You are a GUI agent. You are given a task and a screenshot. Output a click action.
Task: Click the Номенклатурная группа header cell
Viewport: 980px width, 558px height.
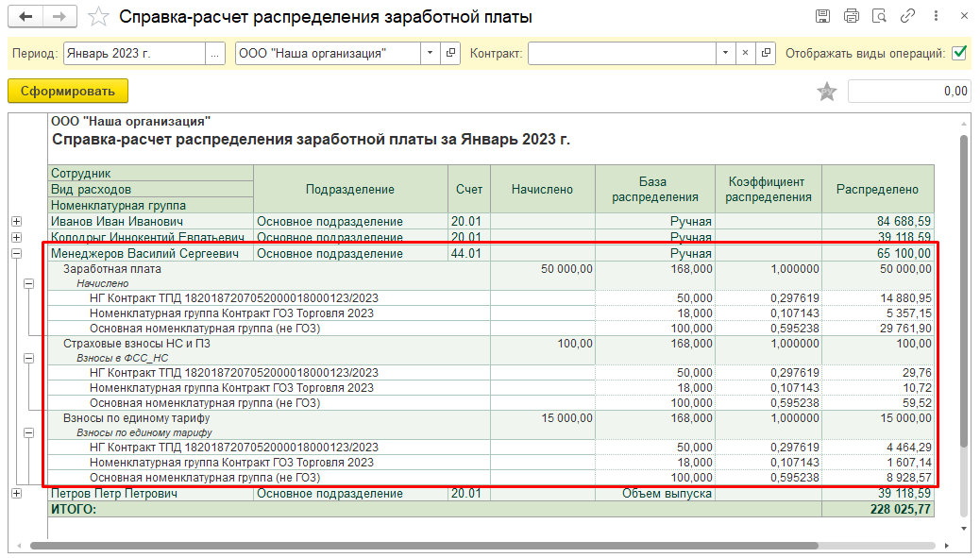(x=151, y=206)
